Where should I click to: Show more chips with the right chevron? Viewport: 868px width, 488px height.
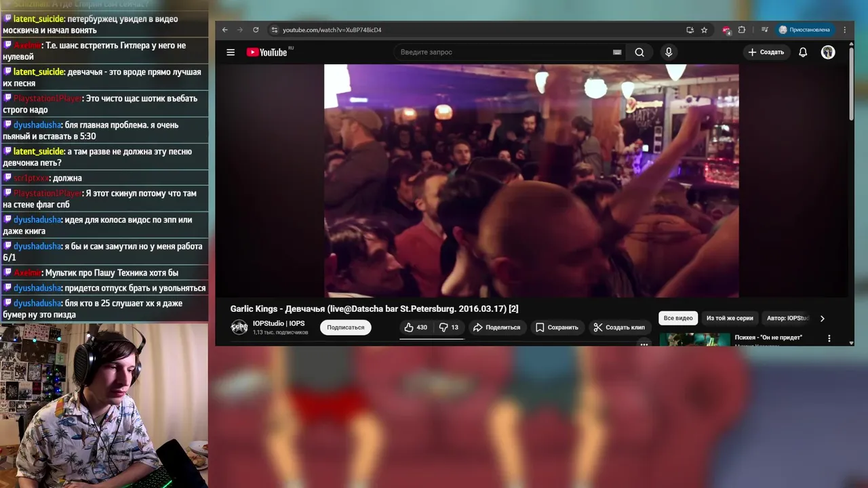click(x=823, y=319)
